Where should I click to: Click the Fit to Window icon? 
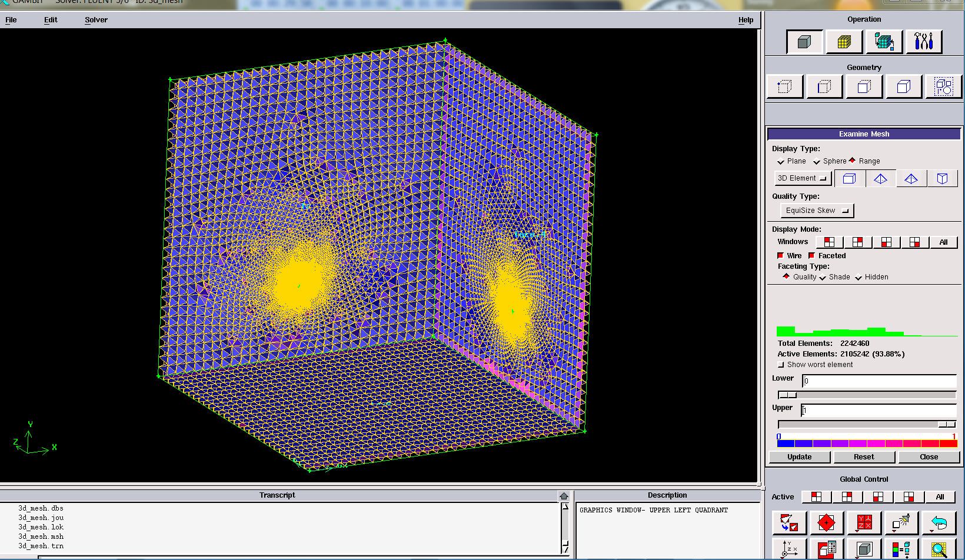[x=788, y=522]
